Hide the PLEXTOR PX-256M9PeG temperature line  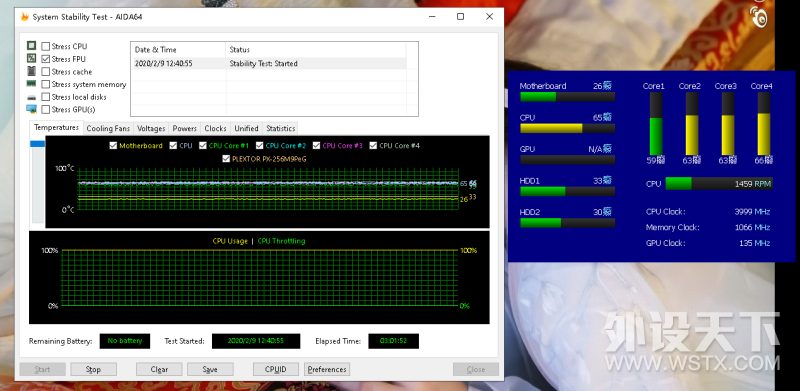pyautogui.click(x=227, y=159)
